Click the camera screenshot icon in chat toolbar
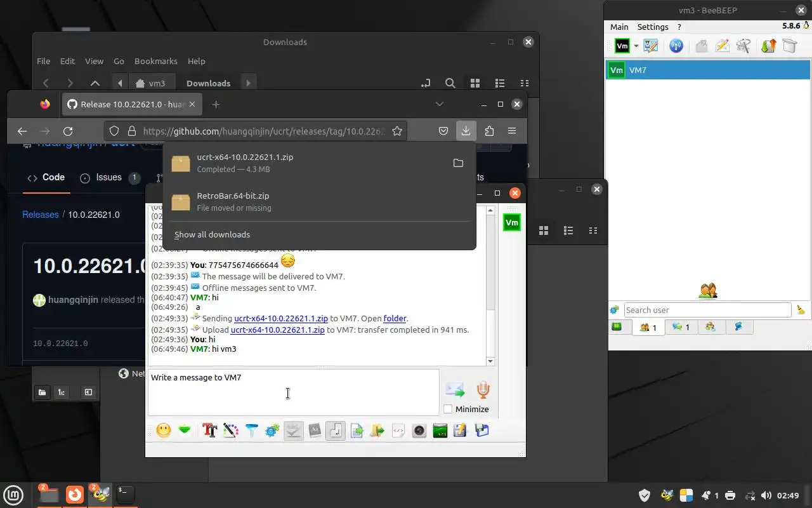Image resolution: width=812 pixels, height=508 pixels. click(x=419, y=431)
